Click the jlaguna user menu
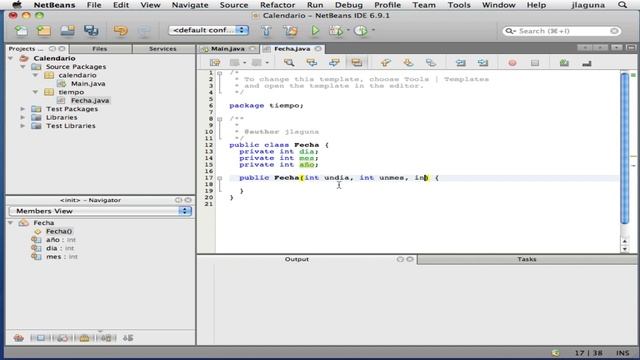640x360 pixels. pos(588,5)
